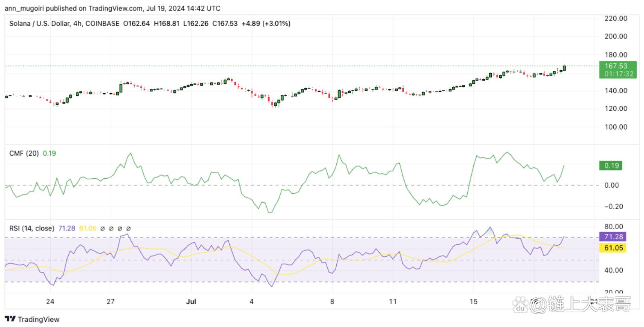The width and height of the screenshot is (644, 327).
Task: Click the 15 date label on time axis
Action: [473, 302]
